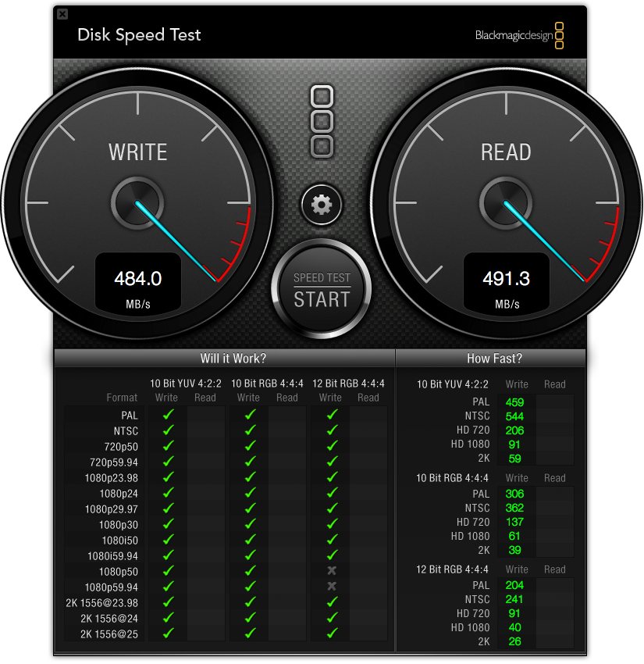Click NTSC checkmark under 10 Bit RGB Write

click(x=251, y=430)
